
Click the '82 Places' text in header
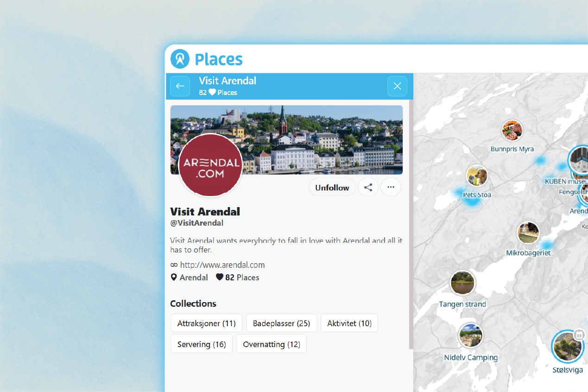(218, 93)
